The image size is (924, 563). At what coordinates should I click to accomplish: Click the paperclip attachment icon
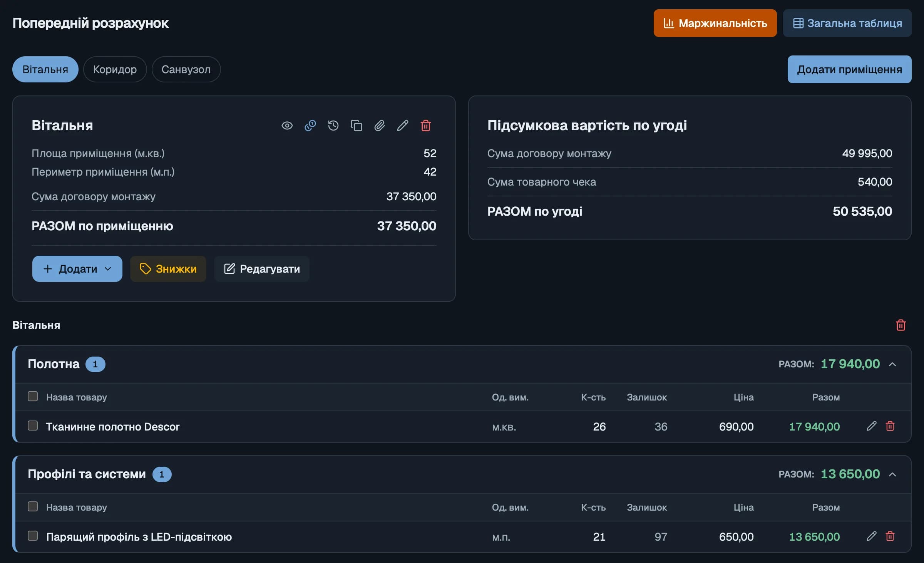click(379, 126)
